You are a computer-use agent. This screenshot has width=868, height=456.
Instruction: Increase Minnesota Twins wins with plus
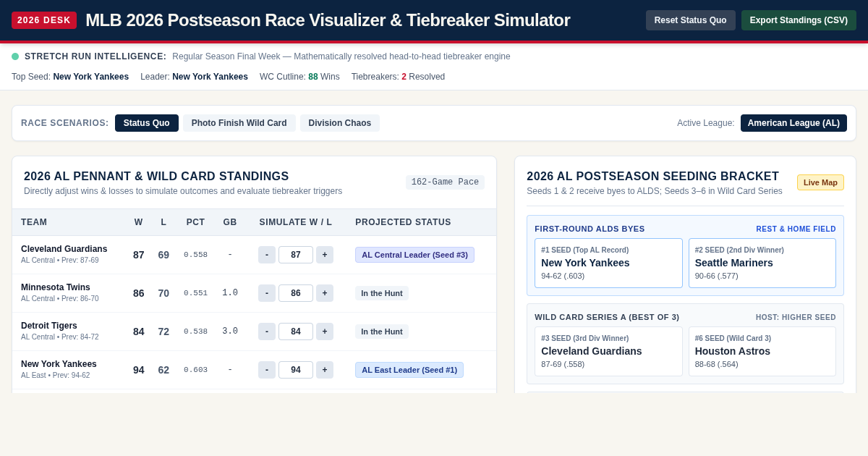coord(325,293)
